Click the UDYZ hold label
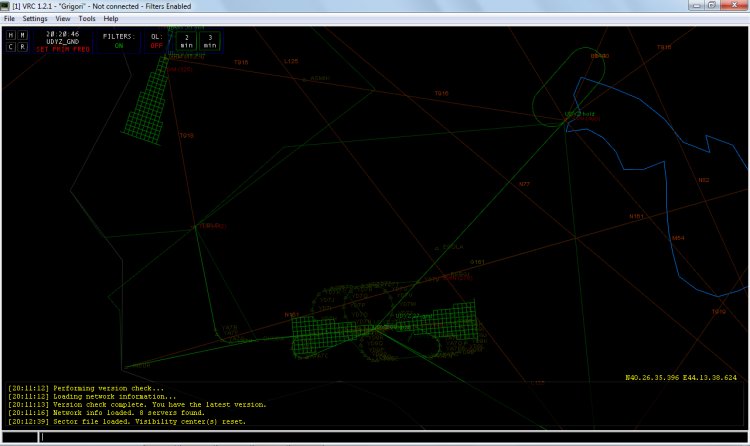The height and width of the screenshot is (446, 750). point(580,114)
